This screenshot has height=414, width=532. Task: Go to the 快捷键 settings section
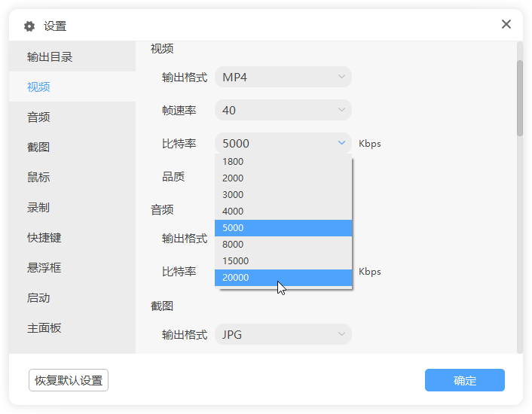[44, 238]
